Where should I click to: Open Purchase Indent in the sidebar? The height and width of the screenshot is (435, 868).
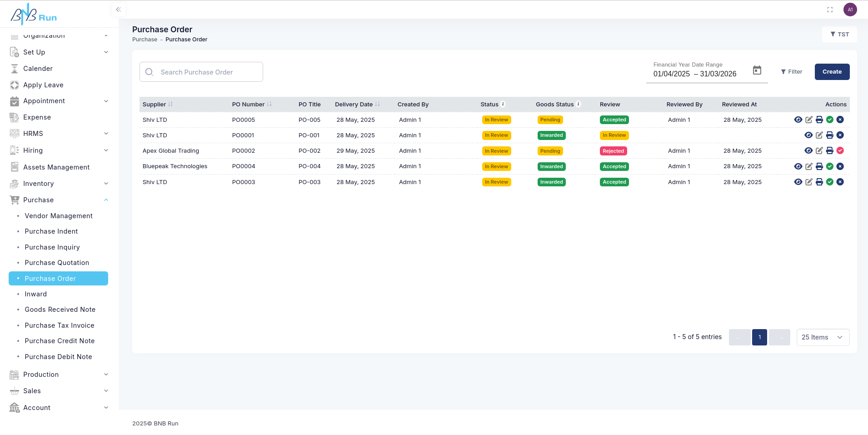point(51,231)
